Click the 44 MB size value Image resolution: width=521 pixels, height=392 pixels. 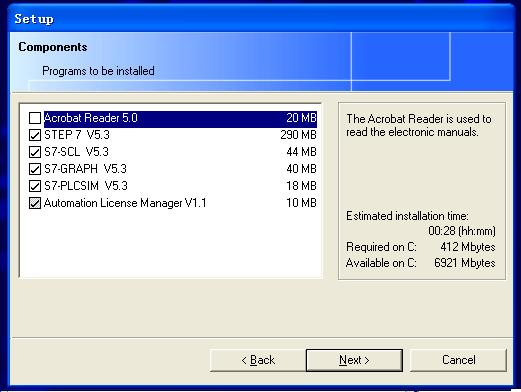click(x=301, y=152)
